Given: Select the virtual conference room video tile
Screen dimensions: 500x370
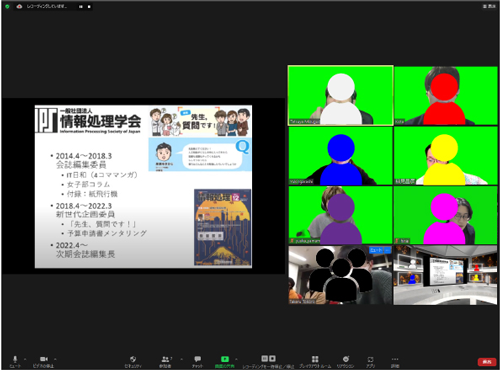Looking at the screenshot, I should tap(446, 275).
